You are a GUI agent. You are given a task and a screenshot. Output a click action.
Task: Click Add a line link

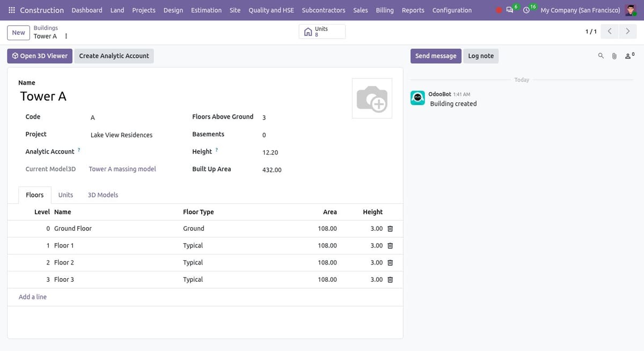[x=33, y=297]
